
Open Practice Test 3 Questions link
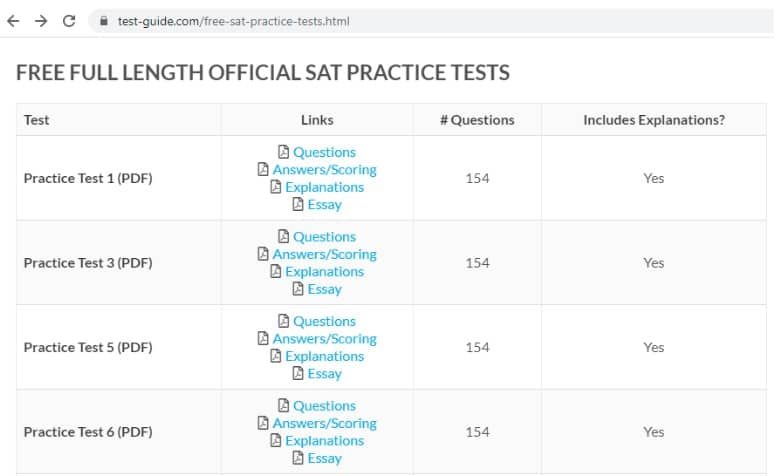pyautogui.click(x=324, y=237)
